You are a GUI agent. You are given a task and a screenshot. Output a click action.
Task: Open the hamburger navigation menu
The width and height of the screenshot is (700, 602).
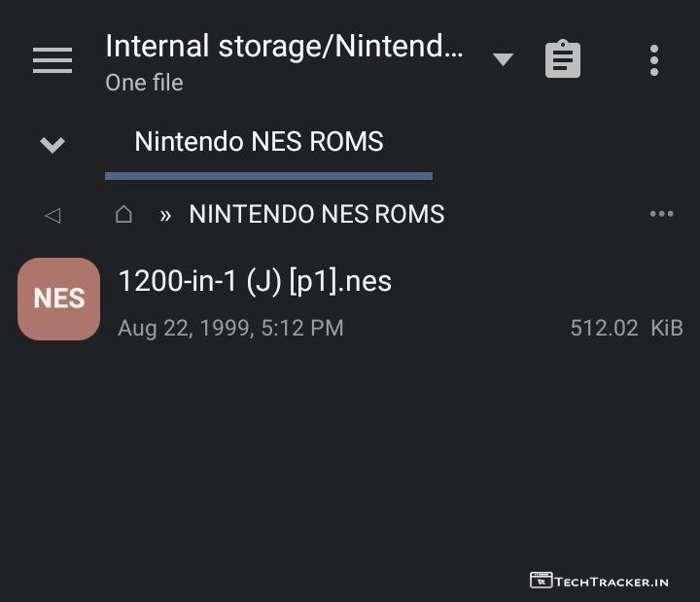(x=52, y=60)
